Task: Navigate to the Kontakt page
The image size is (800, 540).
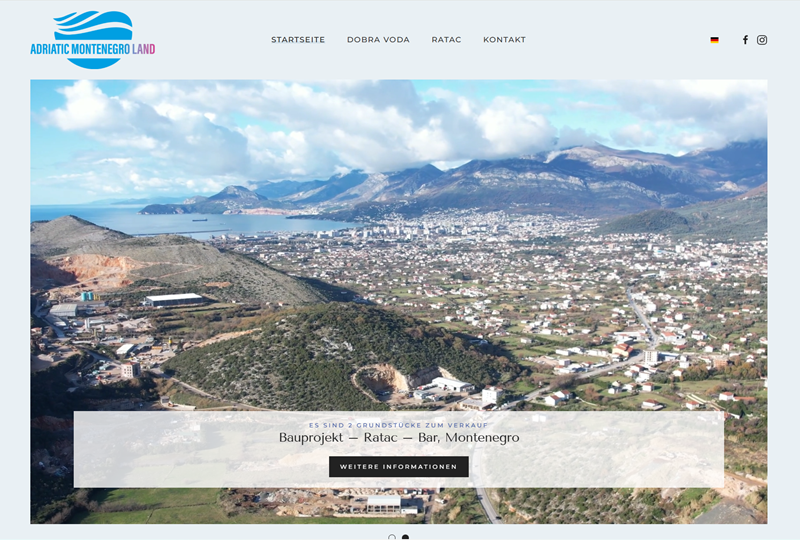Action: (504, 40)
